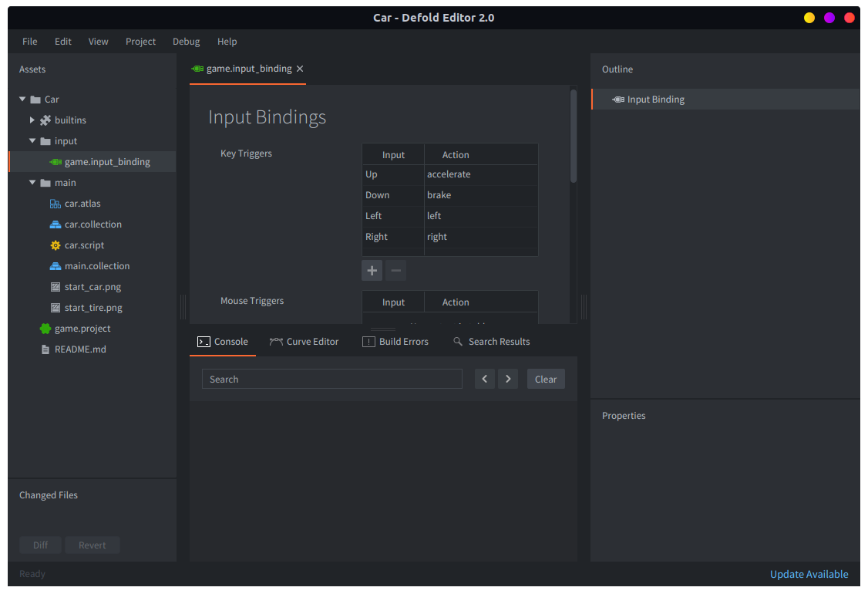This screenshot has height=594, width=868.
Task: Click the main.collection file icon
Action: (x=55, y=266)
